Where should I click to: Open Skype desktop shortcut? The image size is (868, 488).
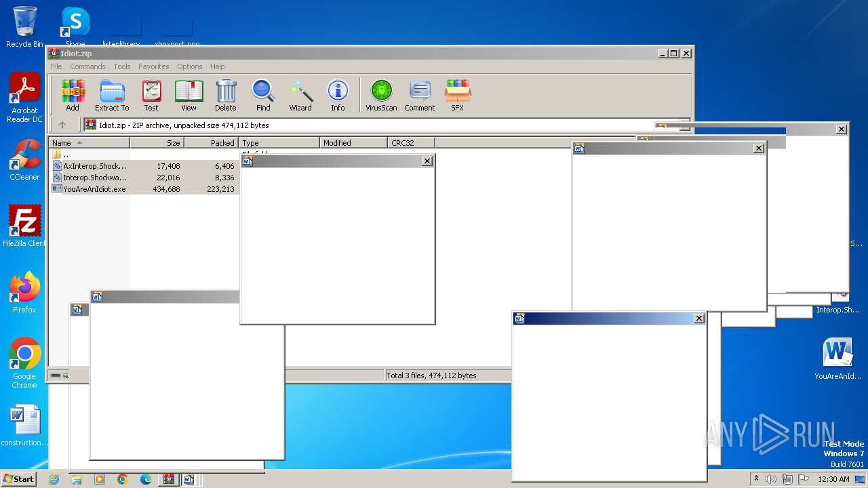pyautogui.click(x=75, y=27)
